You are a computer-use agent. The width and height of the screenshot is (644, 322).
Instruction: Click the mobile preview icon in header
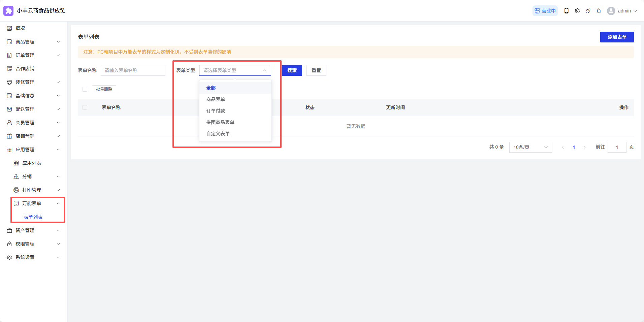coord(566,11)
